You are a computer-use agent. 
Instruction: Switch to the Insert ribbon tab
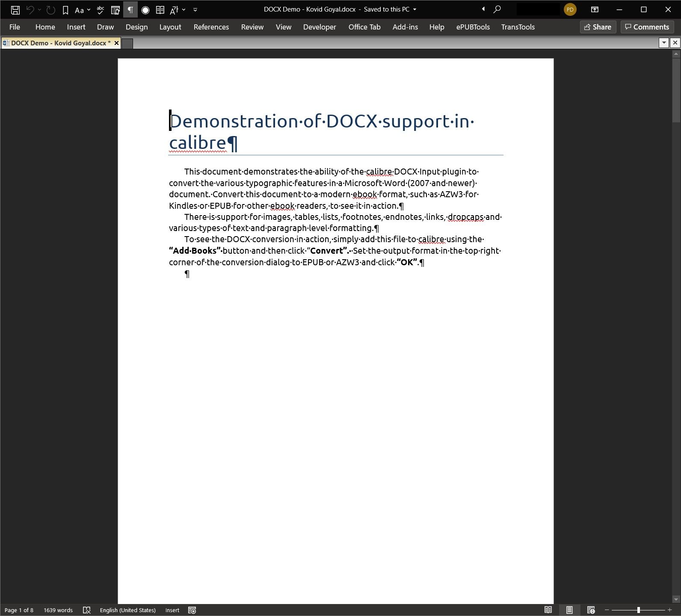coord(76,27)
